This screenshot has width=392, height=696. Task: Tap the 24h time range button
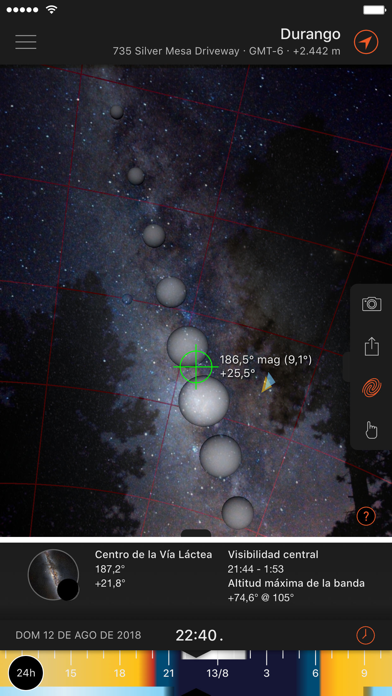pos(26,673)
